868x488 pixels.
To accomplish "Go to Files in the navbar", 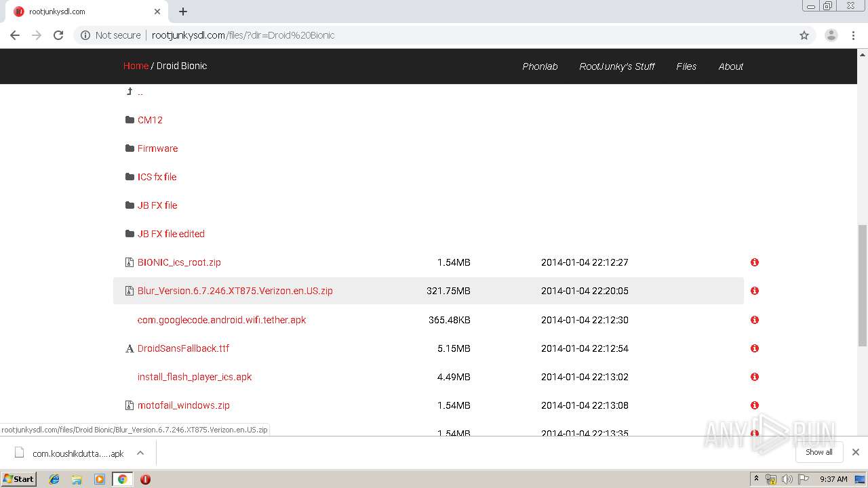I will pos(686,66).
